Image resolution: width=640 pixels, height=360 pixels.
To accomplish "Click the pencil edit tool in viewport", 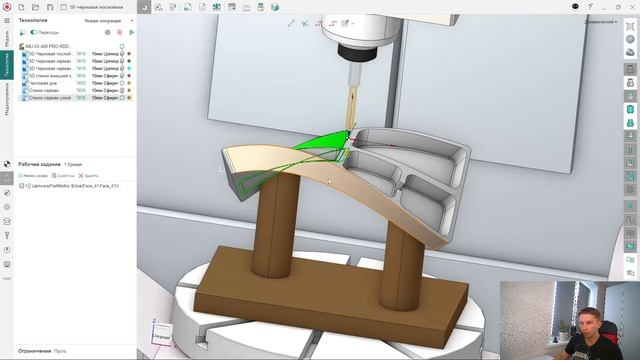I will [345, 24].
